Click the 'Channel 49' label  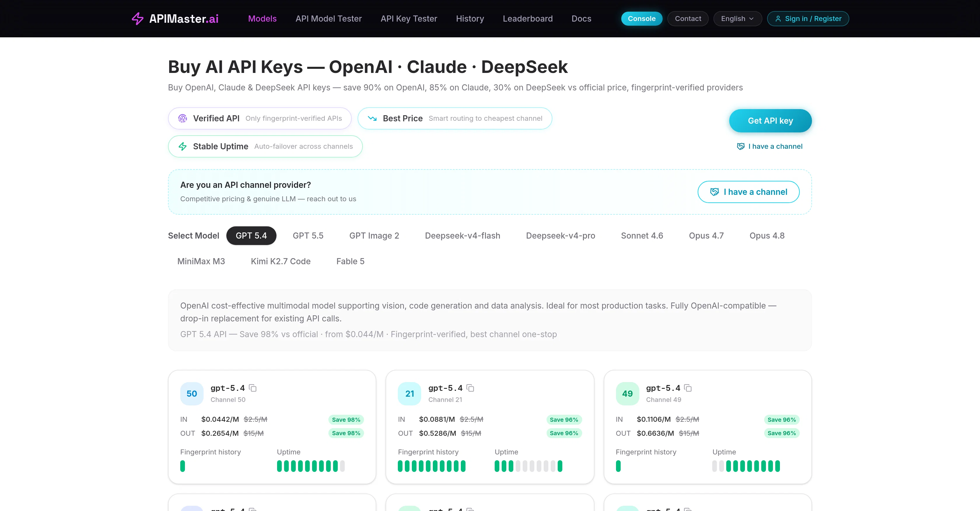[664, 400]
